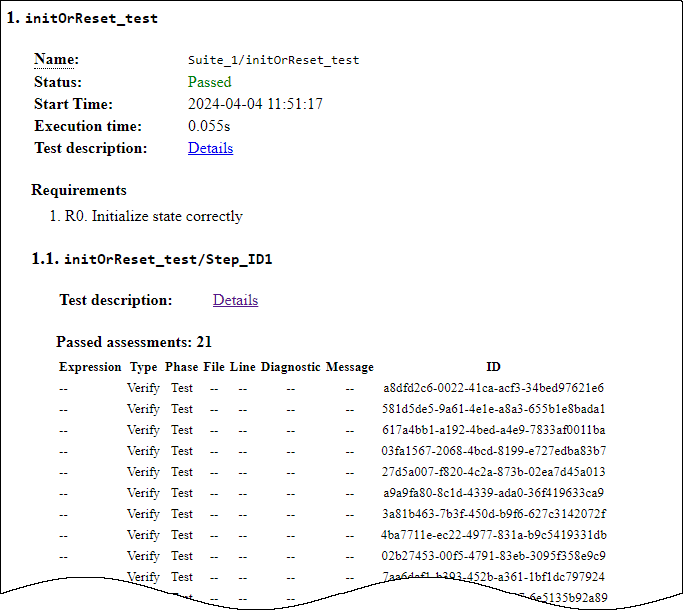Screen dimensions: 683x611
Task: Click the initOrReset_test/Step_ID1 subsection heading
Action: 152,259
